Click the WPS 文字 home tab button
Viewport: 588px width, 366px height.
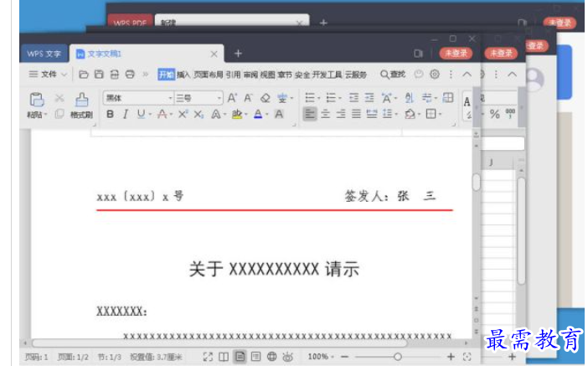[44, 54]
